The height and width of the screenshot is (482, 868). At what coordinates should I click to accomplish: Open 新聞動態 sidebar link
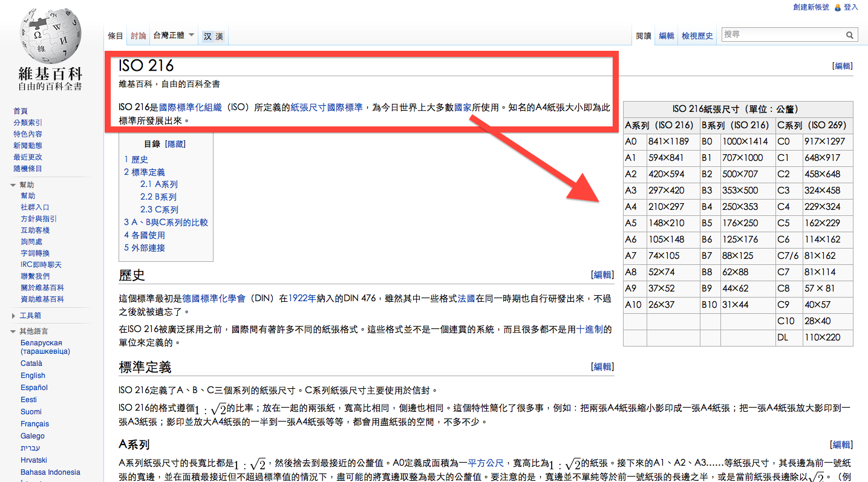click(x=28, y=146)
